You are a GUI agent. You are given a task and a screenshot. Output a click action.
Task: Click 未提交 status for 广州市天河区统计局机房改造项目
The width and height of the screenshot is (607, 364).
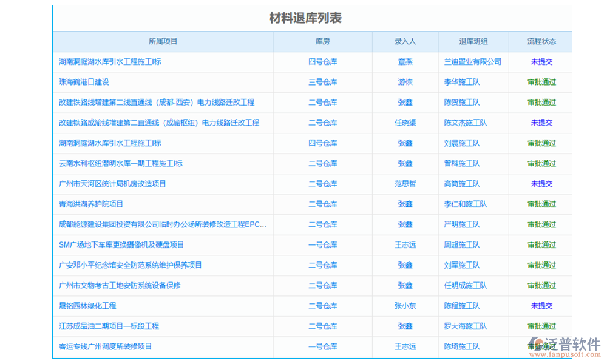point(541,183)
